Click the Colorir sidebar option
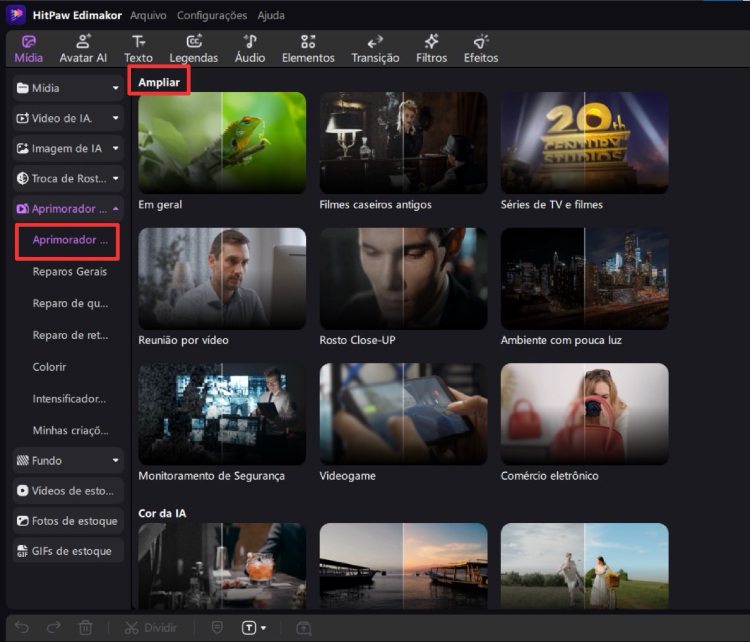The width and height of the screenshot is (750, 642). tap(49, 367)
